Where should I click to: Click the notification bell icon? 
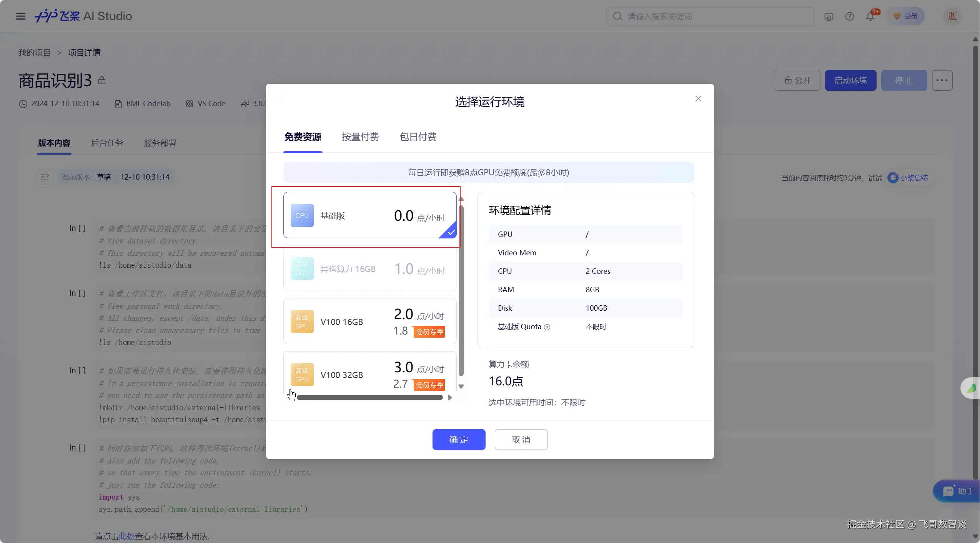(x=870, y=17)
